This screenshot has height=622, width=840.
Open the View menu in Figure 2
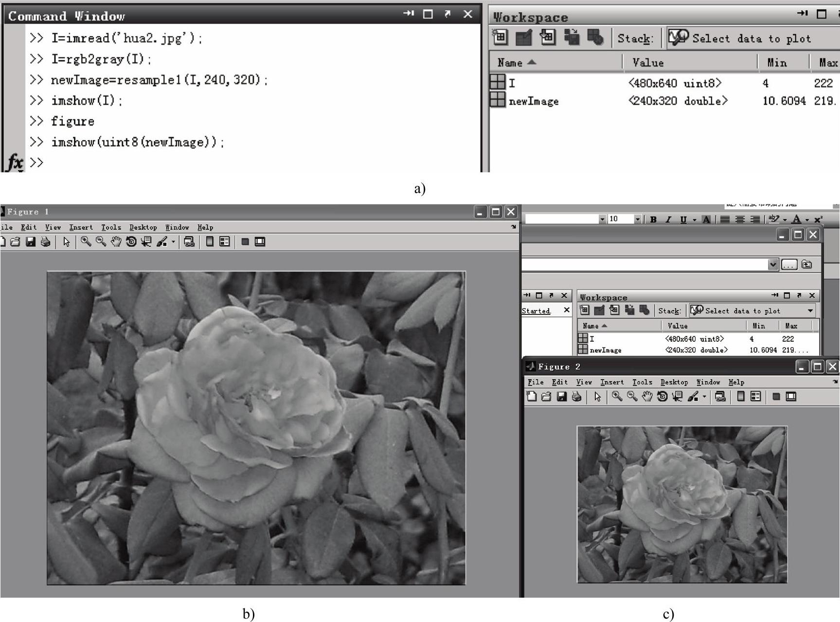(x=584, y=382)
